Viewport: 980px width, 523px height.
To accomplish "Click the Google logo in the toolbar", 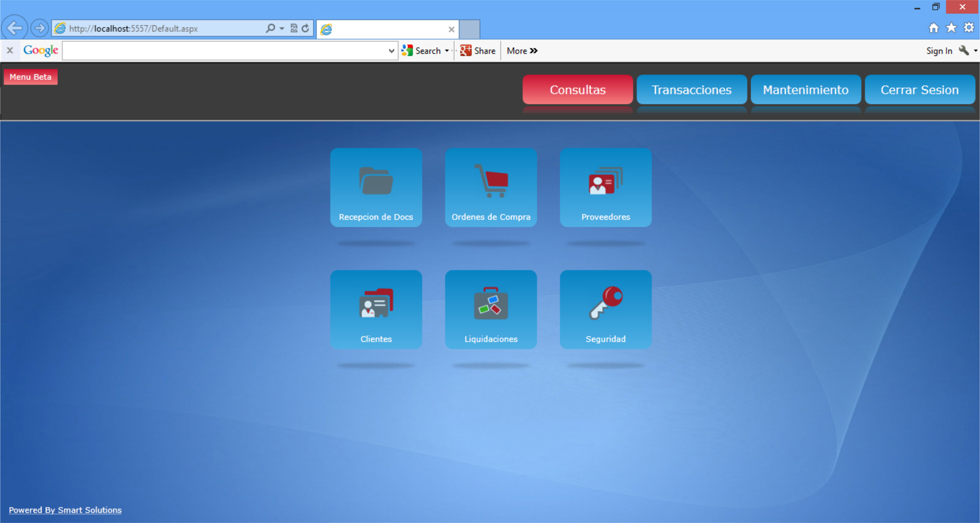I will tap(41, 50).
